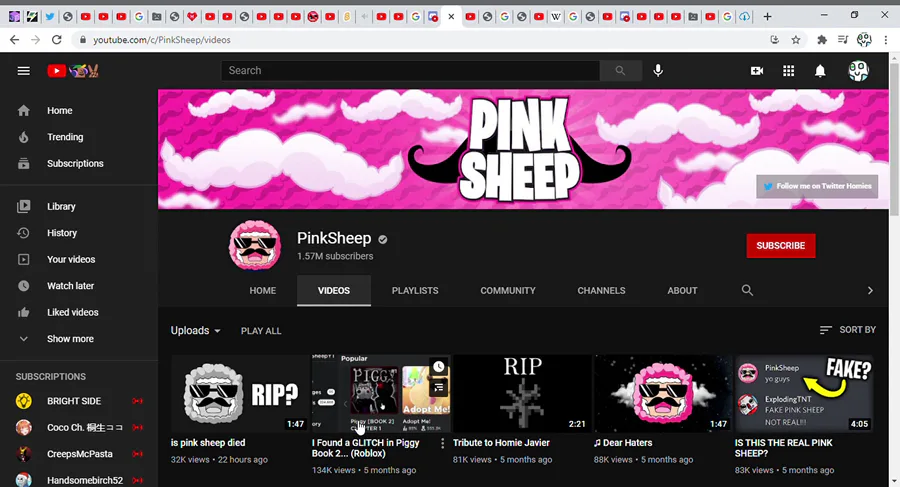
Task: Click the Dear Haters thumbnail
Action: pos(663,393)
